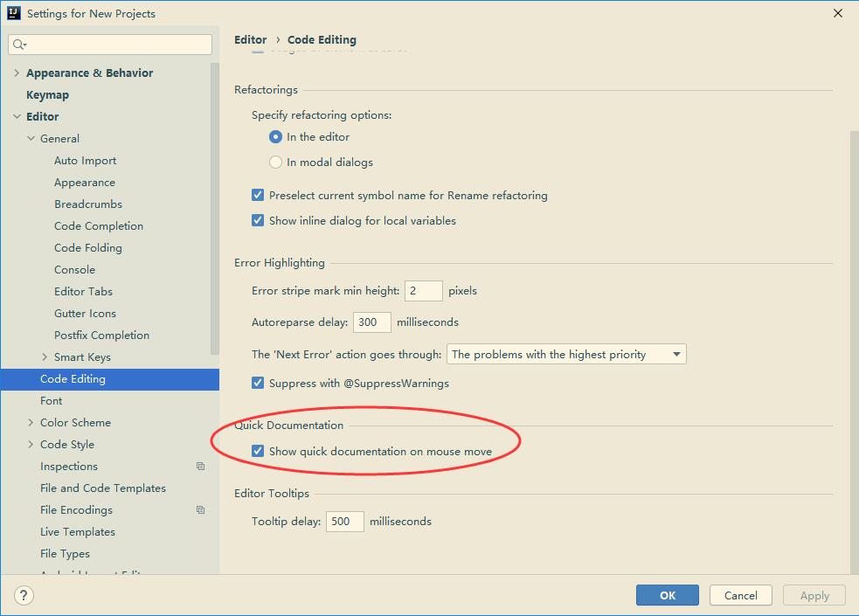The height and width of the screenshot is (616, 859).
Task: Click the Refactorings section heading
Action: 266,89
